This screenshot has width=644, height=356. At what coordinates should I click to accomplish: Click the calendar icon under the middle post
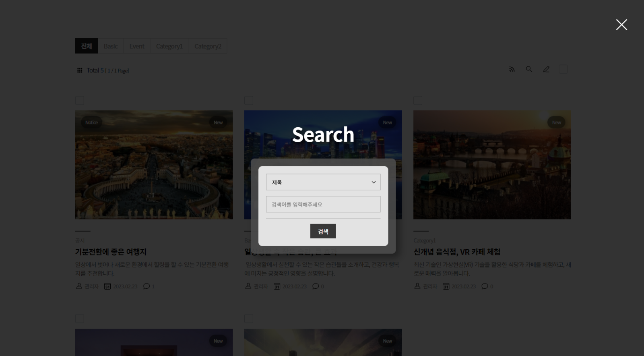tap(277, 286)
